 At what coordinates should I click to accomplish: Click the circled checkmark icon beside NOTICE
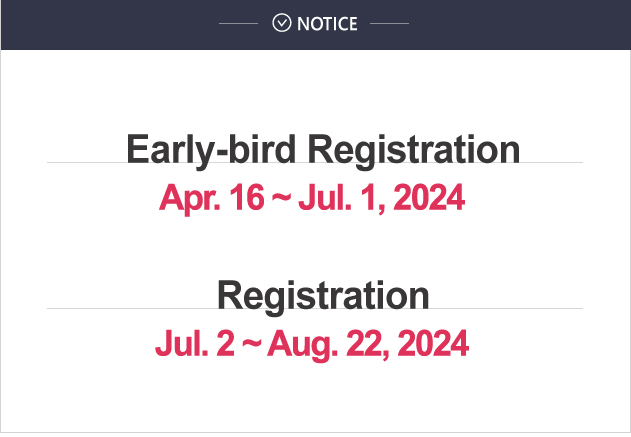281,23
